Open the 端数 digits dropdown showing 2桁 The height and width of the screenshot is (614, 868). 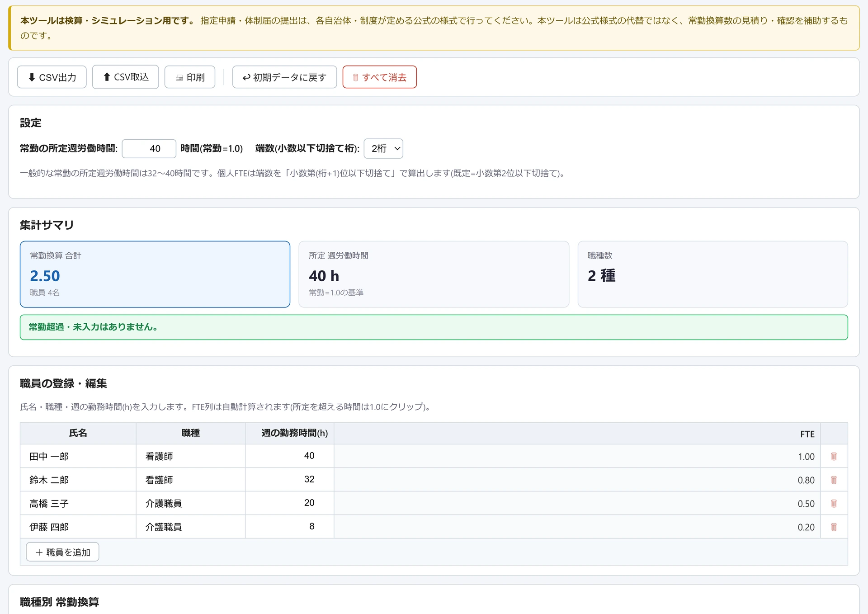point(383,148)
